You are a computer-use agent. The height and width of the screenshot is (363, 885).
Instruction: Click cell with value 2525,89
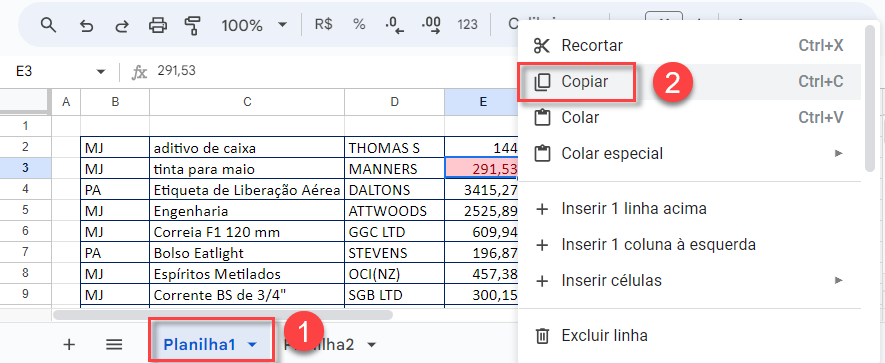click(481, 211)
